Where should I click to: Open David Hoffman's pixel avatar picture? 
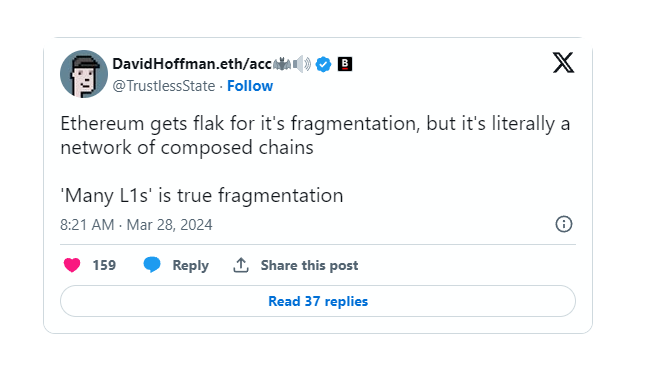point(84,74)
